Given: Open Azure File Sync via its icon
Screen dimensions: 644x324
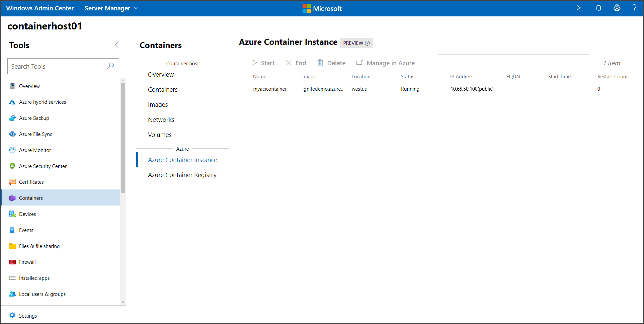Looking at the screenshot, I should (x=12, y=134).
